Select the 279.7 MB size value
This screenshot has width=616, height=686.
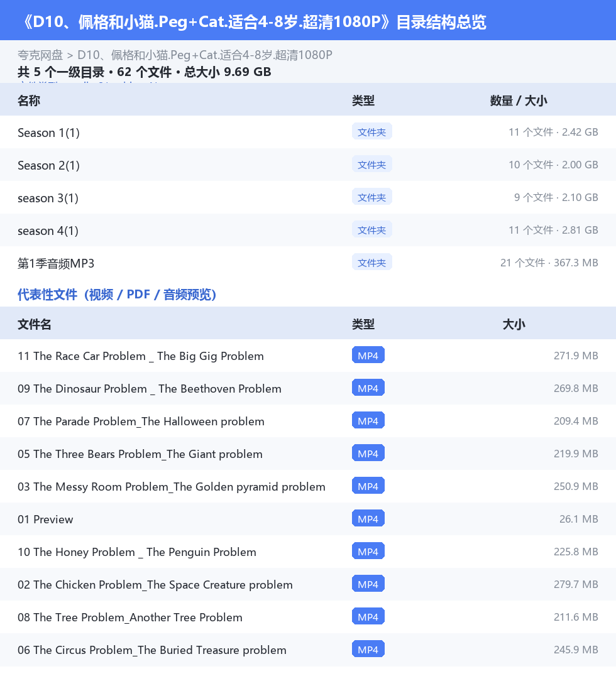tap(576, 584)
